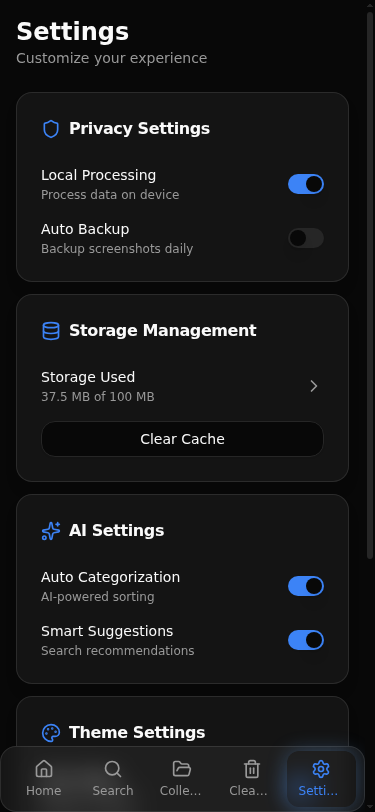375x812 pixels.
Task: Click the Clear Cache button
Action: [x=182, y=439]
